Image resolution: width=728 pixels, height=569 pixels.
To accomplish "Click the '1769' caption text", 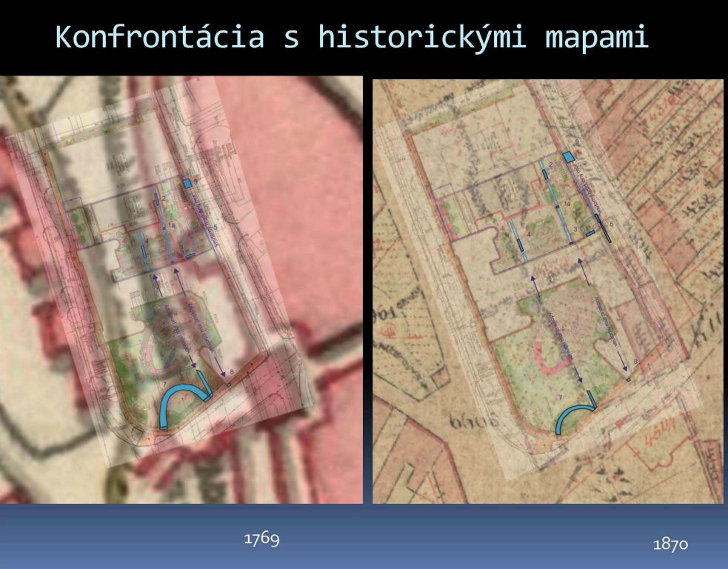I will click(262, 539).
